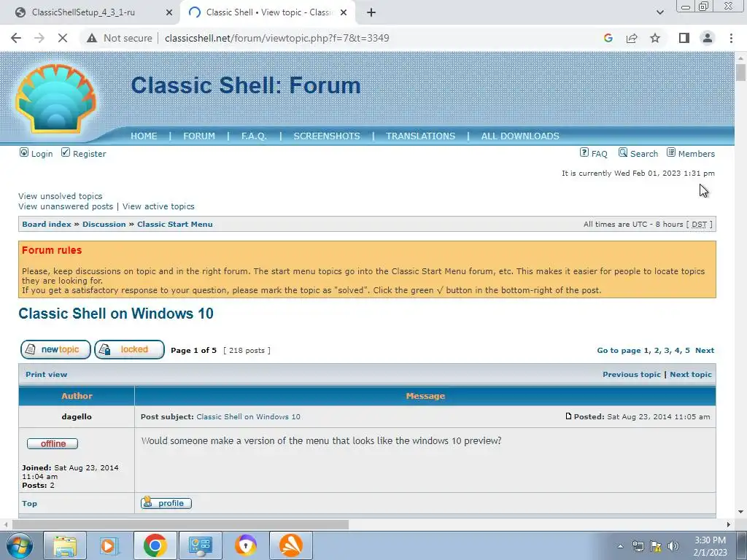
Task: Click the post subject link
Action: [x=248, y=416]
